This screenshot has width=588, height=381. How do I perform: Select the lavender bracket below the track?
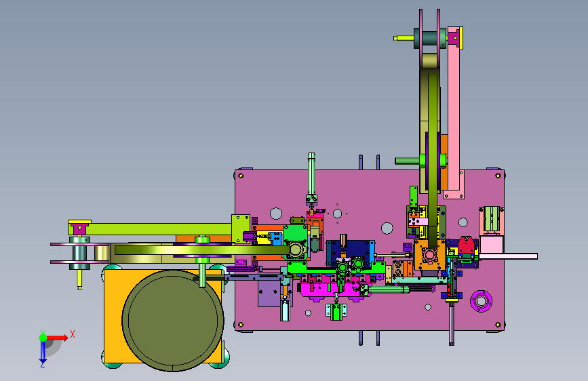[x=269, y=294]
